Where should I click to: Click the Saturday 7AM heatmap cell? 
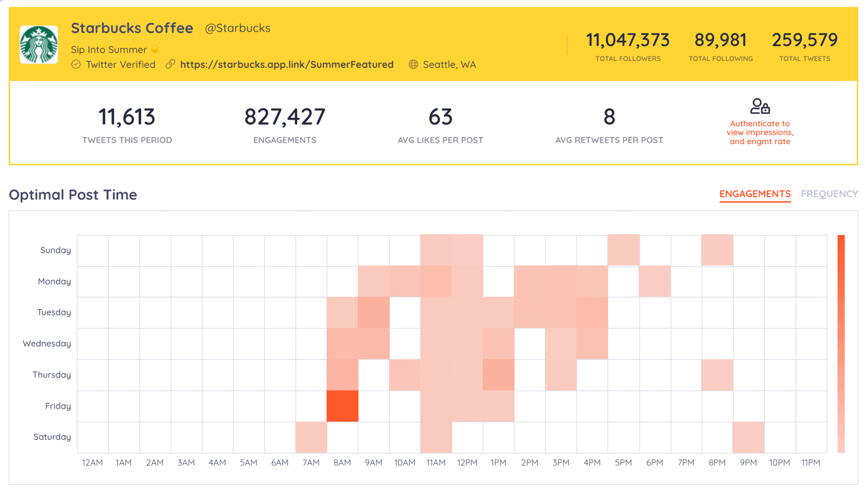pyautogui.click(x=311, y=437)
